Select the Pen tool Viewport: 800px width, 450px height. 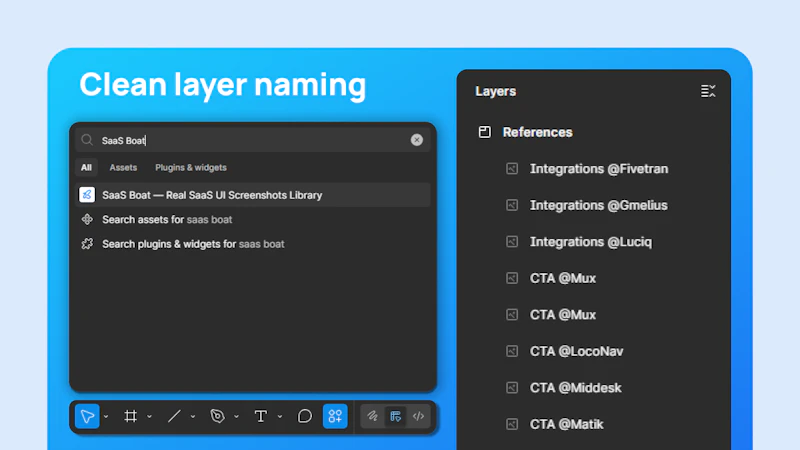click(x=217, y=416)
